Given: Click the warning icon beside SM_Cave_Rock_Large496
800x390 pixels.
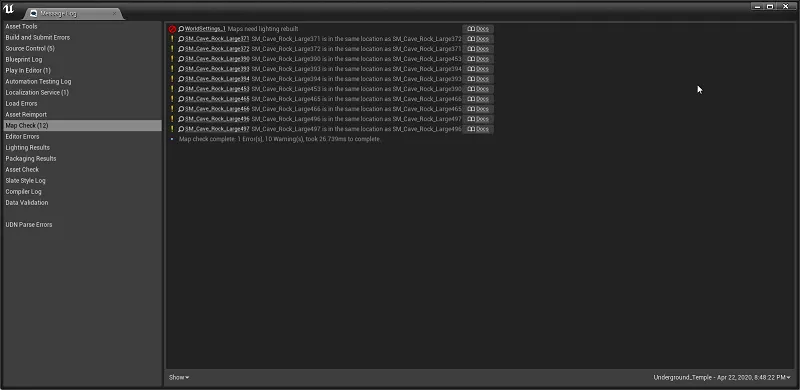Looking at the screenshot, I should click(x=172, y=119).
